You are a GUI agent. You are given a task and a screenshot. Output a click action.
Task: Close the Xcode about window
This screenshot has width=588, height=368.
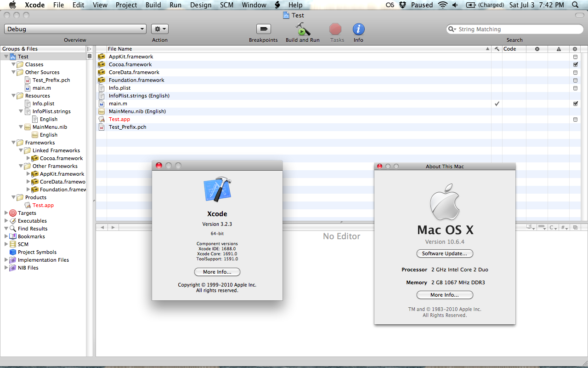pos(159,166)
